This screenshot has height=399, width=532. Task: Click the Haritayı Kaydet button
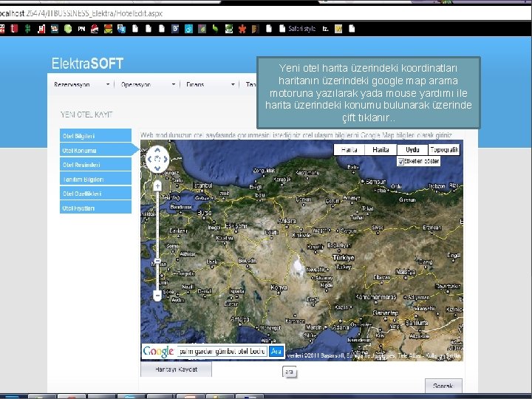176,369
